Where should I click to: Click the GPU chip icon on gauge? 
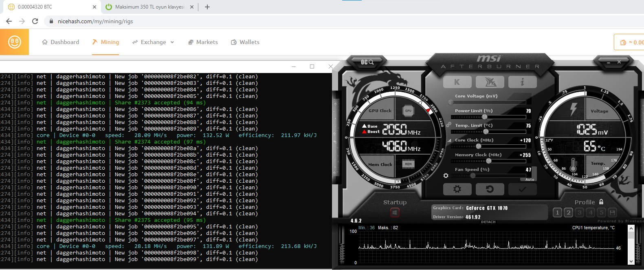coord(408,111)
